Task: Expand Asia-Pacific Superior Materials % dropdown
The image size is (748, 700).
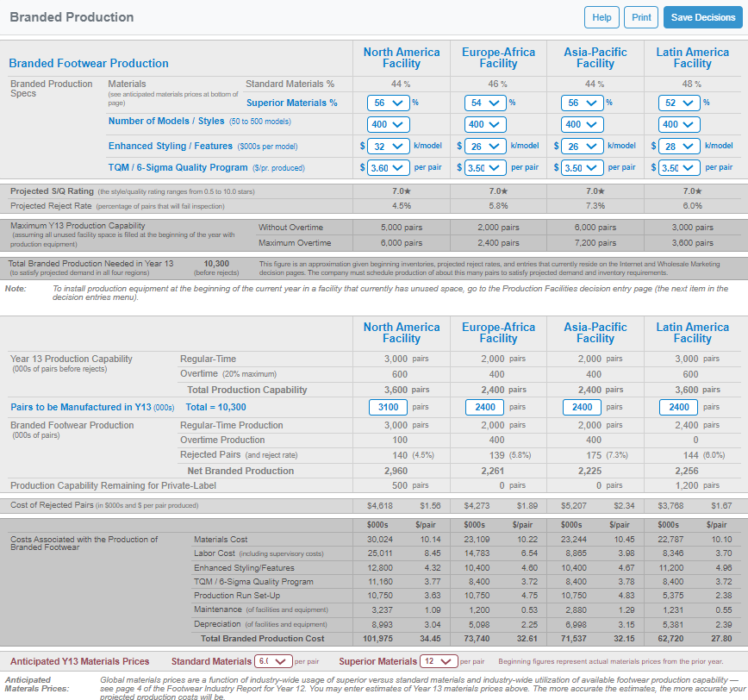Action: tap(583, 103)
